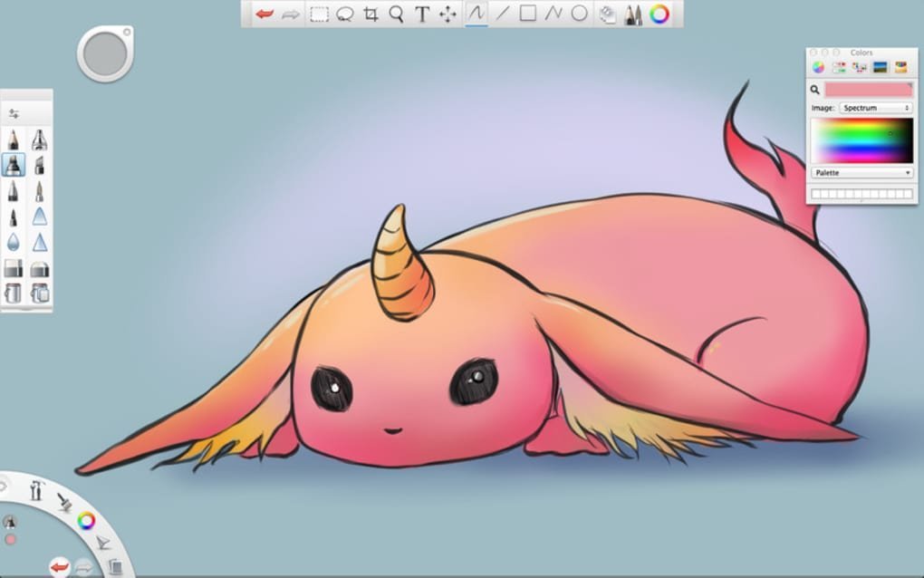Switch to the Crayons tab in Colors

tap(901, 67)
